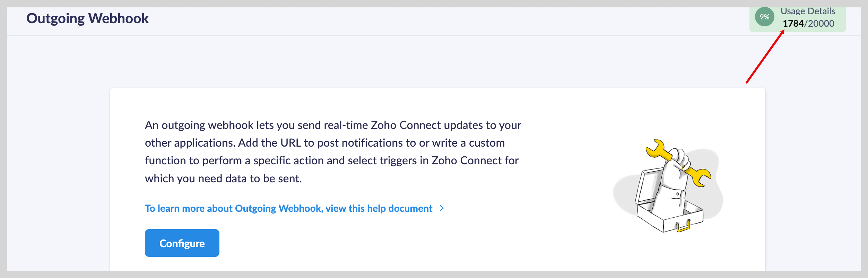This screenshot has width=868, height=278.
Task: Click the "Usage Details" label
Action: tap(808, 11)
